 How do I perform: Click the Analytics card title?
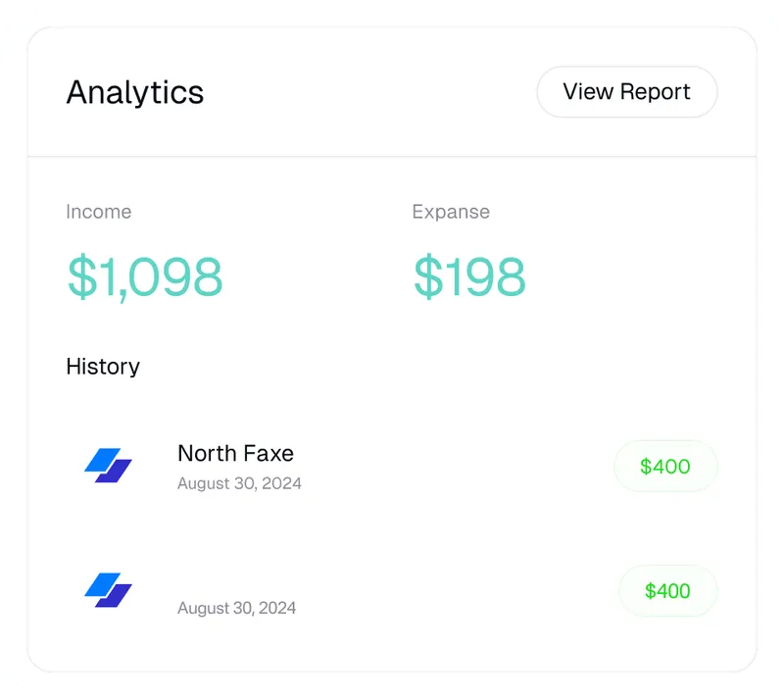pos(135,93)
